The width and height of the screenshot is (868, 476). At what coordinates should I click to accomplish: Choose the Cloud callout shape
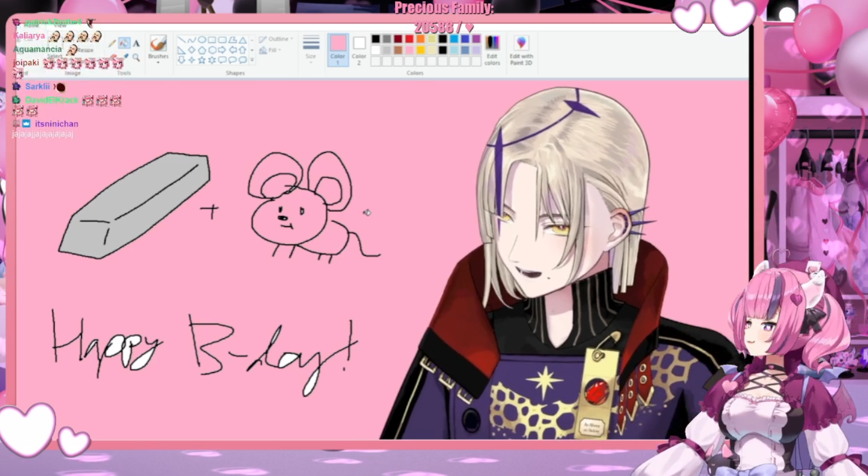(x=242, y=60)
